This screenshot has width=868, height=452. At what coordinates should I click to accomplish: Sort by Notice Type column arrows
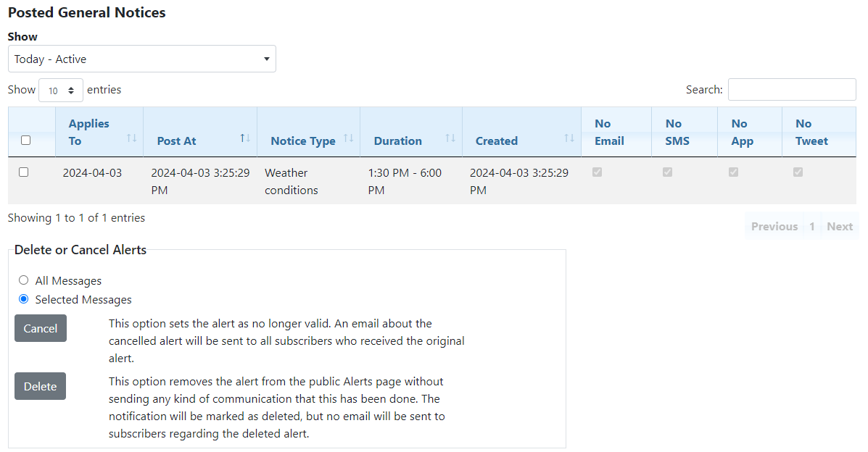[x=348, y=138]
